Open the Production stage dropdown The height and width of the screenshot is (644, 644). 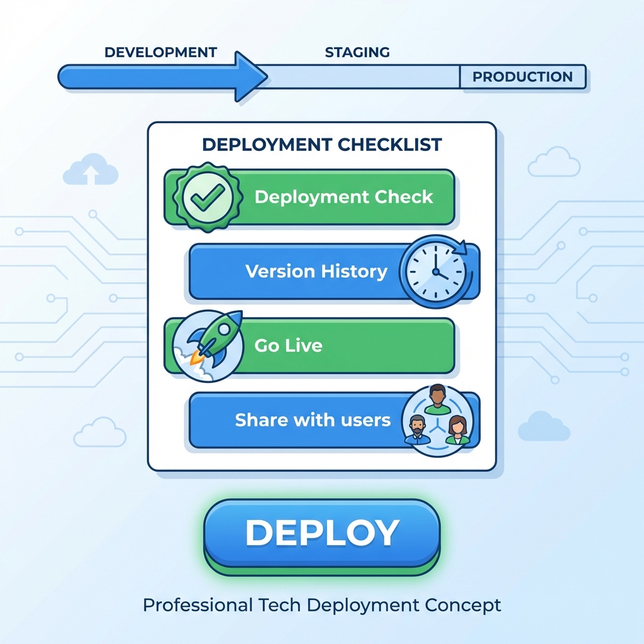523,77
